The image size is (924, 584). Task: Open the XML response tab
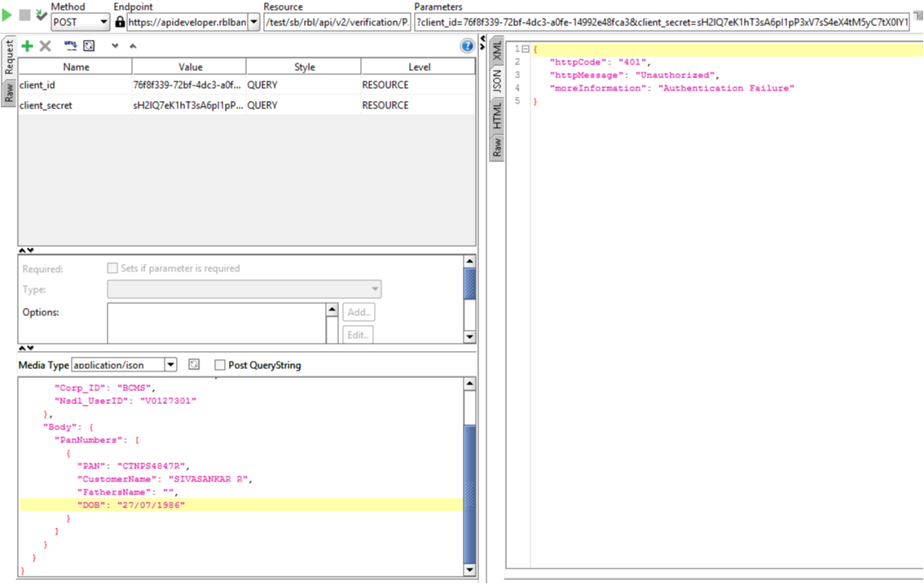497,50
